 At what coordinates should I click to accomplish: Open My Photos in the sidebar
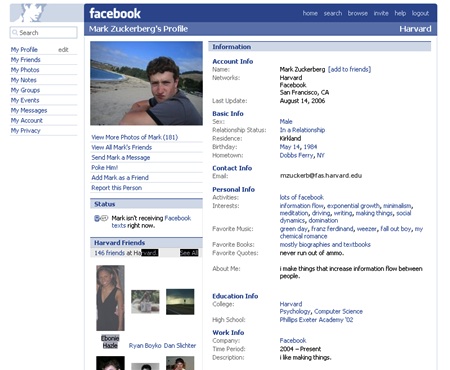click(x=25, y=70)
